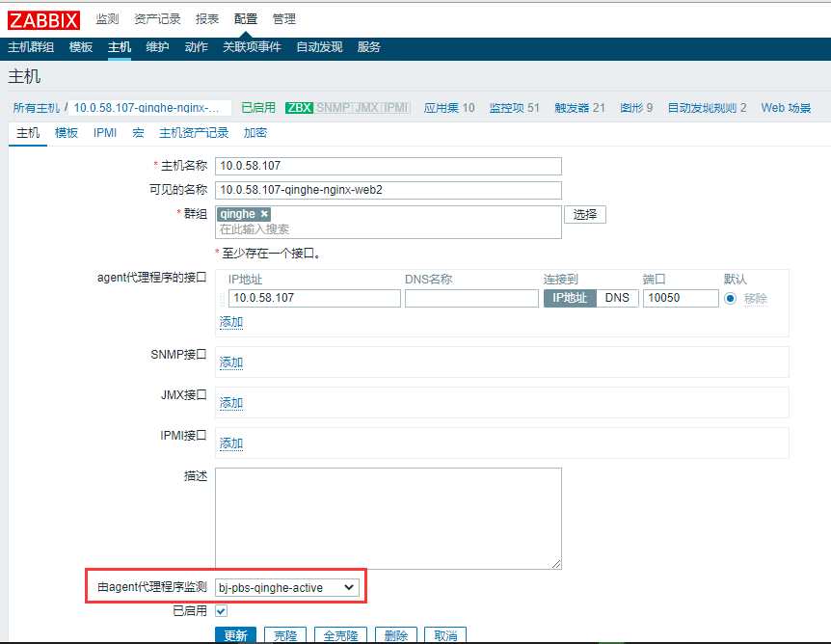The width and height of the screenshot is (831, 644).
Task: Go to 关联项事件 submenu
Action: [252, 47]
